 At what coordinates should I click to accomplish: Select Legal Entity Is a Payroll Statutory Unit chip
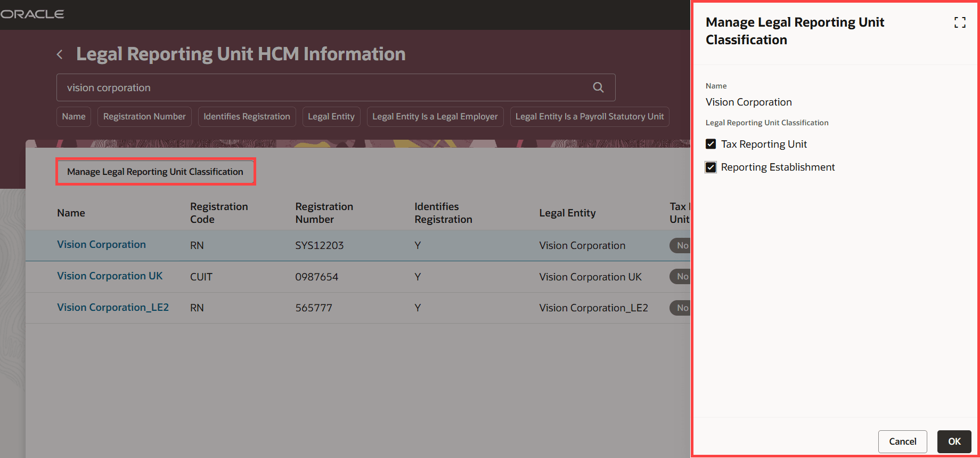tap(590, 117)
